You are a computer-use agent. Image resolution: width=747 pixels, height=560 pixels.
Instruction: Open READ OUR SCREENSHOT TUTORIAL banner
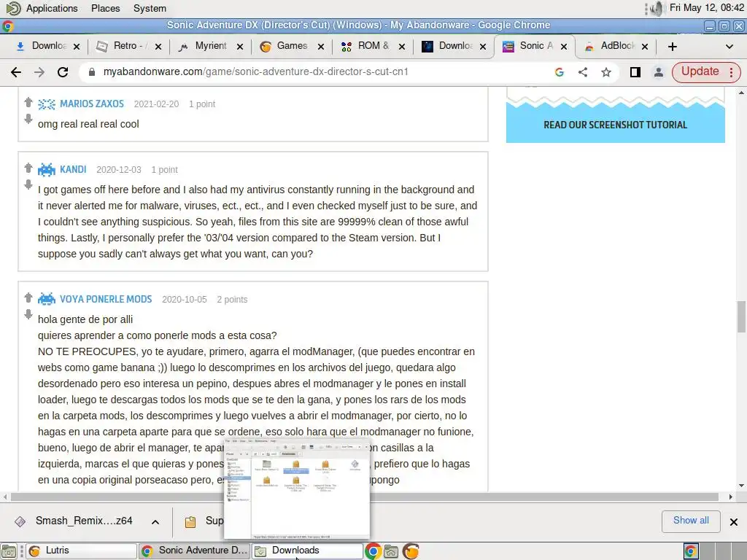(x=615, y=125)
